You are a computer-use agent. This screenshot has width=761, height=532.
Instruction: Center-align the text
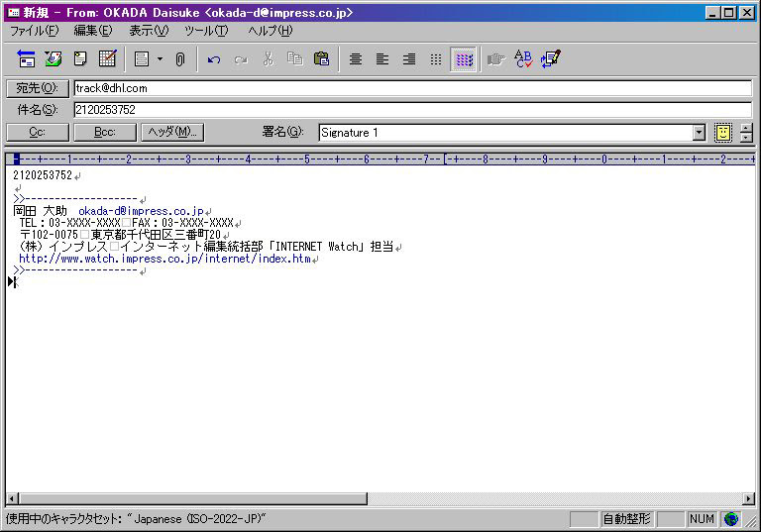[356, 59]
